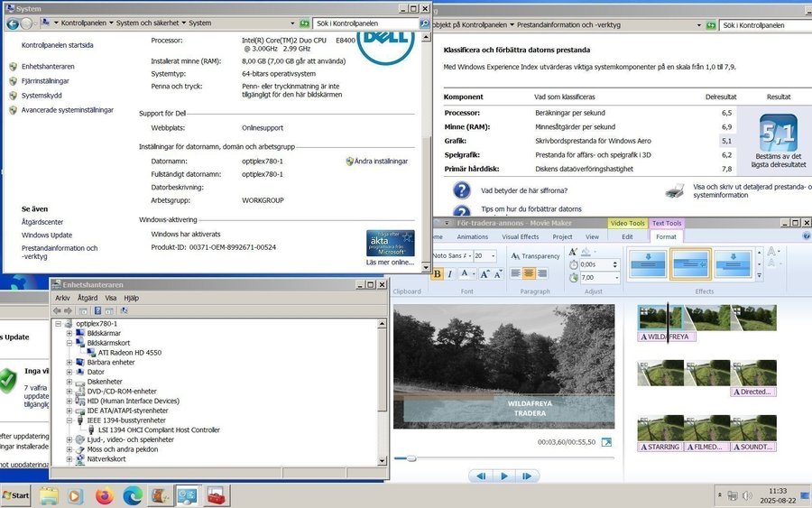
Task: Click the full screen preview icon
Action: click(606, 442)
